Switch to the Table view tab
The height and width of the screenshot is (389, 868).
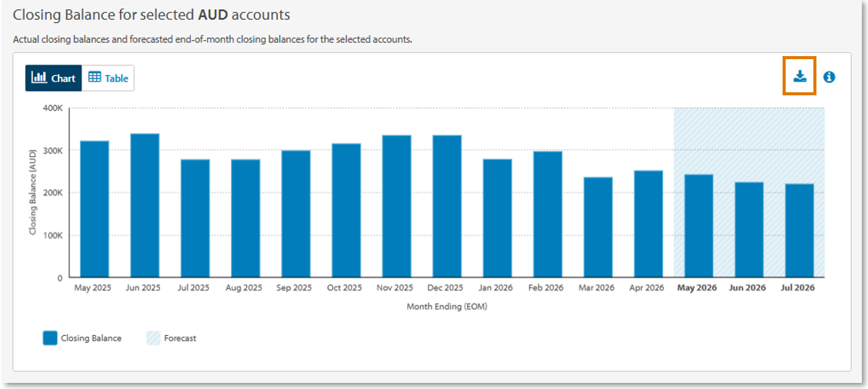click(x=108, y=78)
